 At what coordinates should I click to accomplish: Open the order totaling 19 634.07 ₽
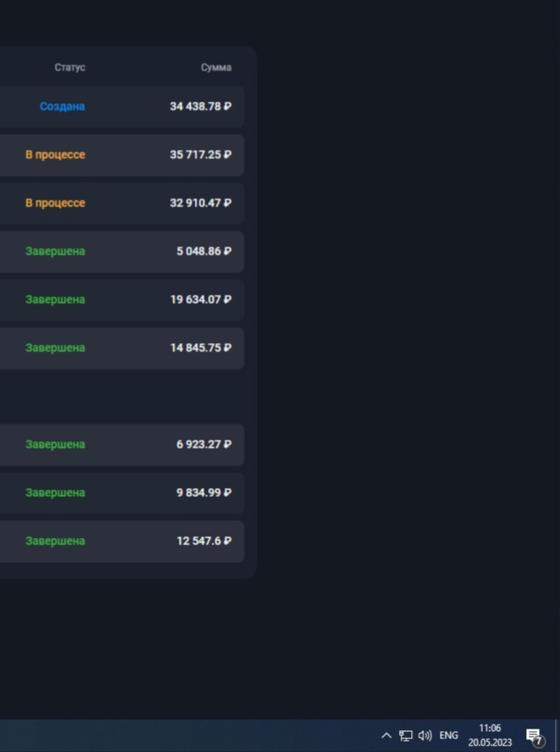tap(199, 300)
